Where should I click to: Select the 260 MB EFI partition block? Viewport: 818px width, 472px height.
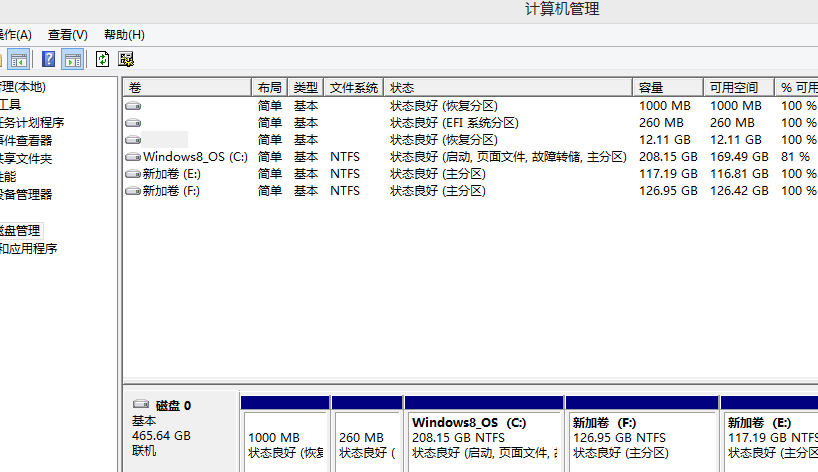click(366, 437)
